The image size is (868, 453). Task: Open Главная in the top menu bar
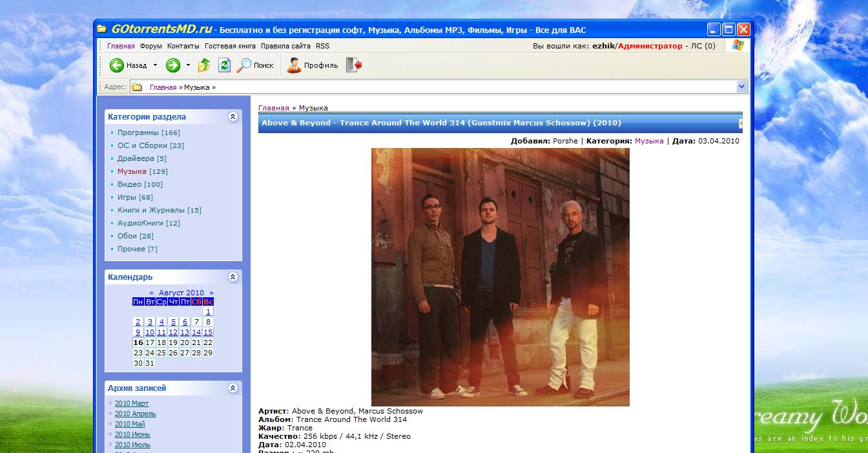[121, 46]
